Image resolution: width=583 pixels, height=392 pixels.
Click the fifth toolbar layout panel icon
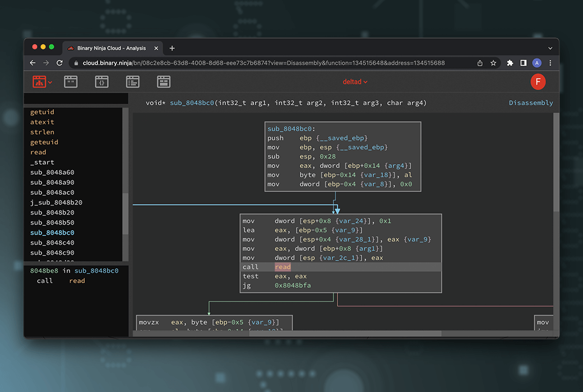(x=163, y=82)
